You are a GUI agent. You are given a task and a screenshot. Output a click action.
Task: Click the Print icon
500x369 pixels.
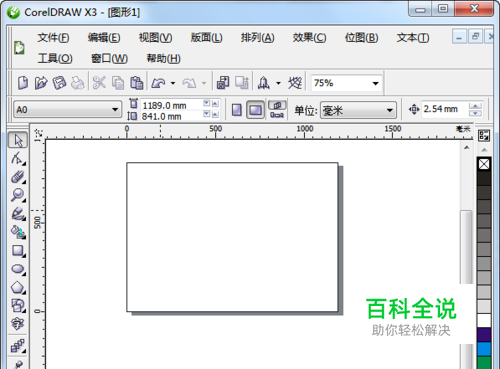[78, 83]
